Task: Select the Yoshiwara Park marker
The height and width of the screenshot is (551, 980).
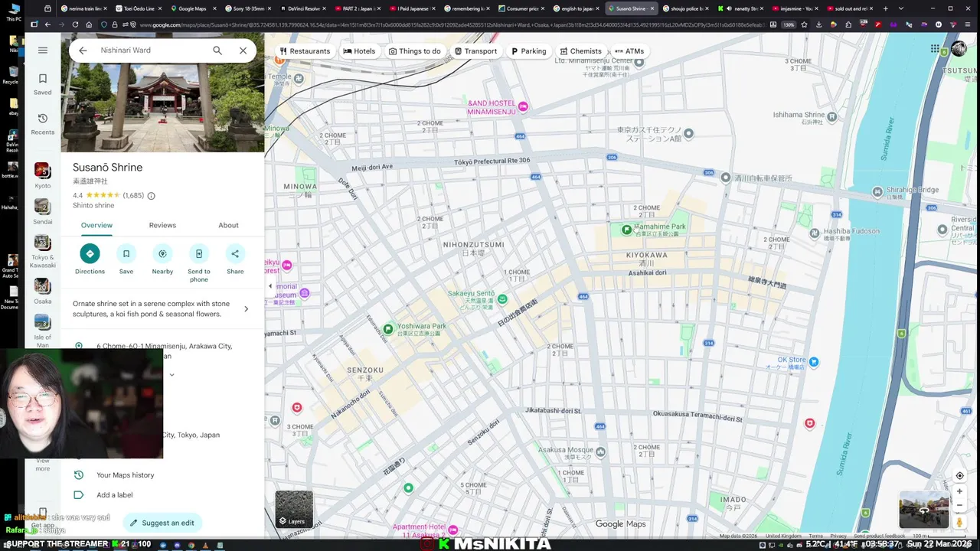Action: pyautogui.click(x=388, y=329)
